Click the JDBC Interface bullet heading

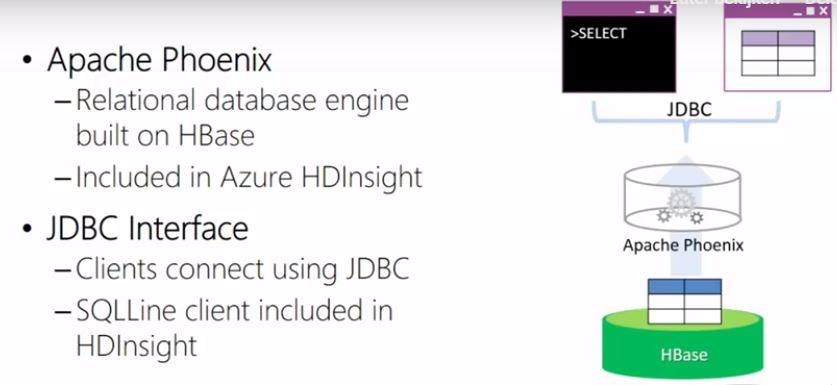147,228
